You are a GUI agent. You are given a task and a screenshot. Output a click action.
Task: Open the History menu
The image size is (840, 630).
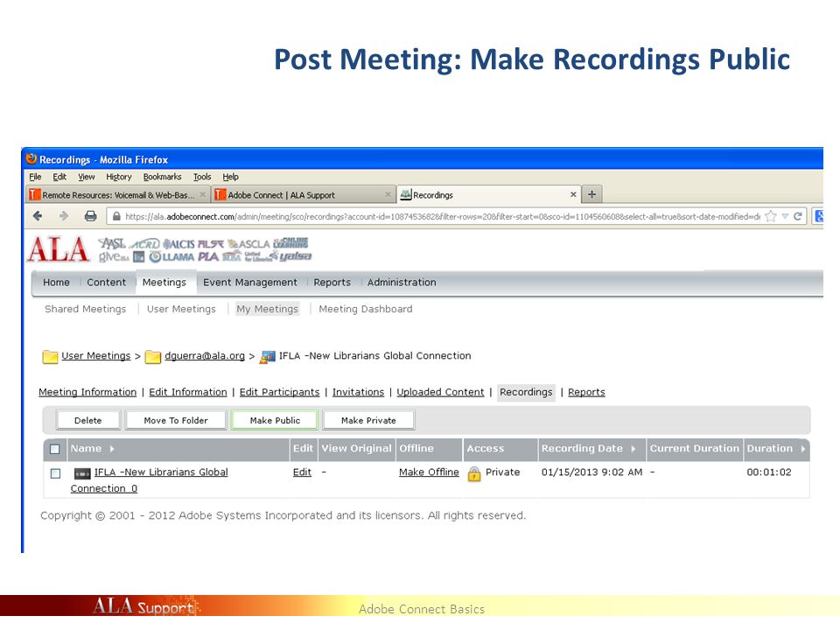(118, 177)
